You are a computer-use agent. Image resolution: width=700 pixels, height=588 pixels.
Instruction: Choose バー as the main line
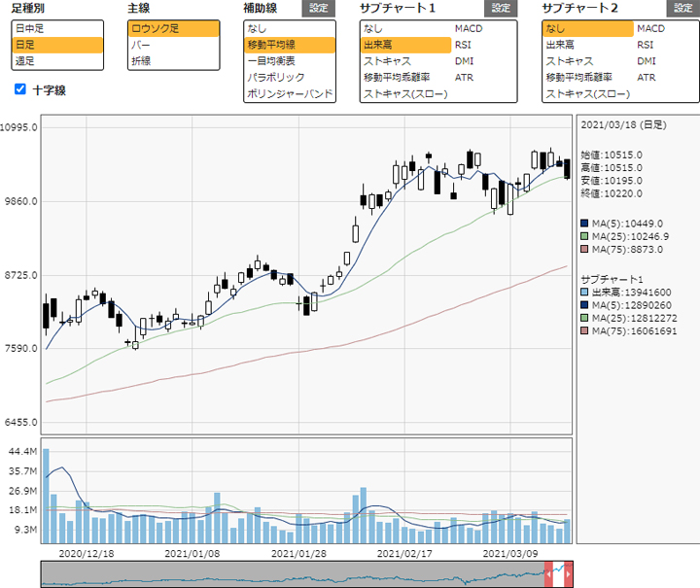click(174, 45)
